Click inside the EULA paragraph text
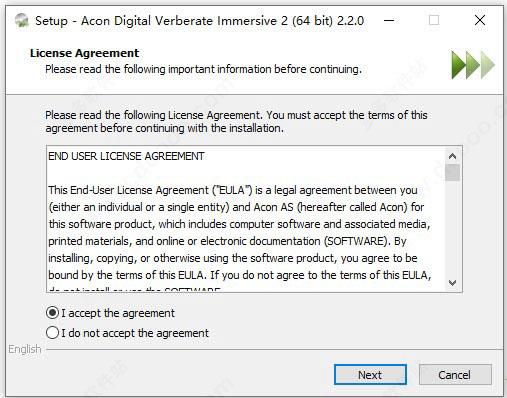The image size is (507, 398). pyautogui.click(x=239, y=233)
